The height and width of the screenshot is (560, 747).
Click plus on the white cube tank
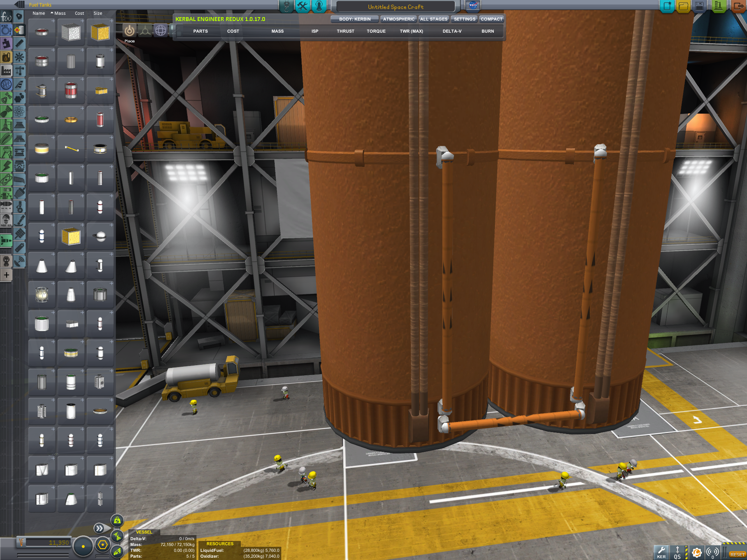click(82, 21)
